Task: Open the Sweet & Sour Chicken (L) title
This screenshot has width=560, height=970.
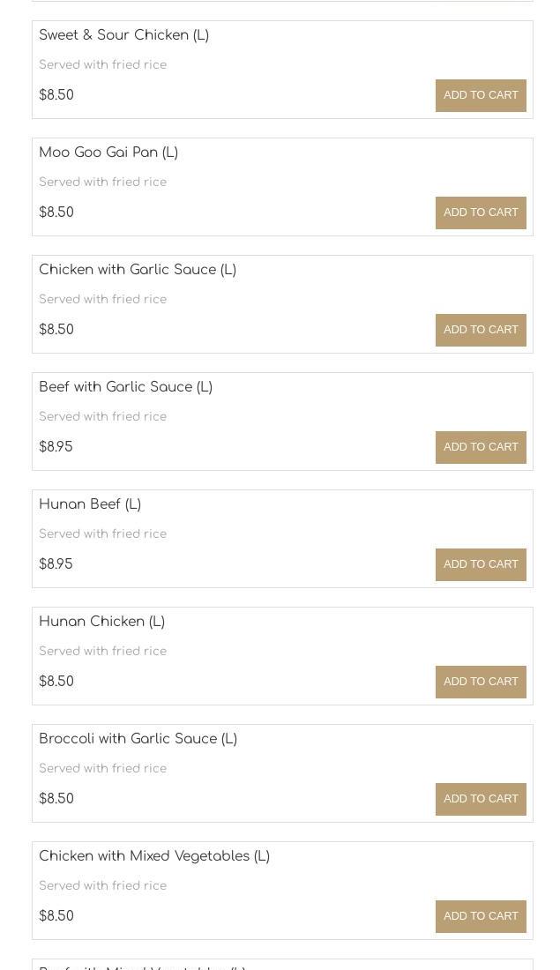Action: [x=123, y=35]
